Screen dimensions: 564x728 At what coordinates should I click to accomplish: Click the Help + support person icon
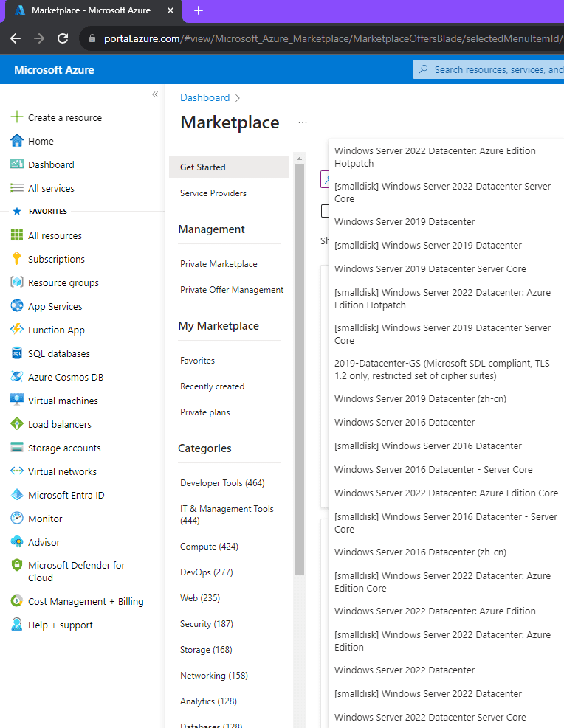[x=17, y=625]
